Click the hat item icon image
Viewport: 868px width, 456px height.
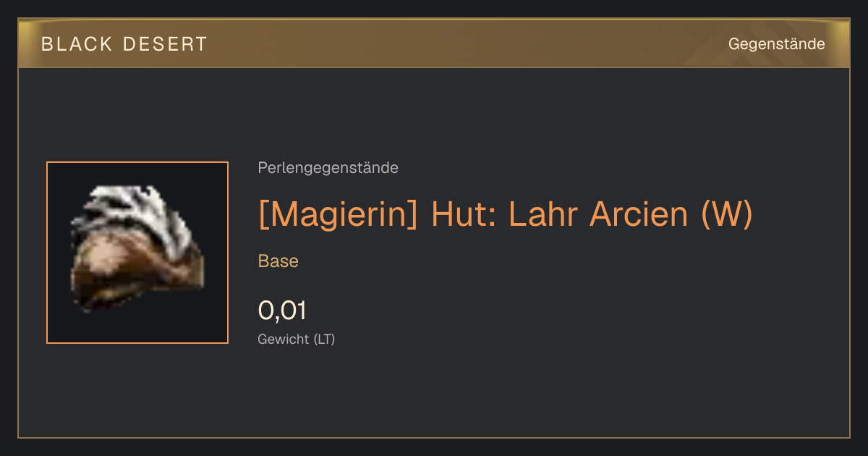(137, 250)
